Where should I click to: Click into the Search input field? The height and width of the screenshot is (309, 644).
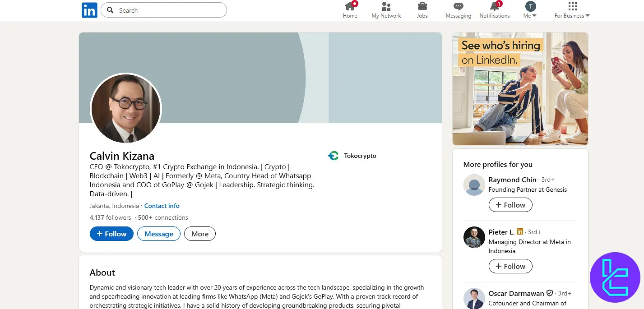[x=164, y=10]
